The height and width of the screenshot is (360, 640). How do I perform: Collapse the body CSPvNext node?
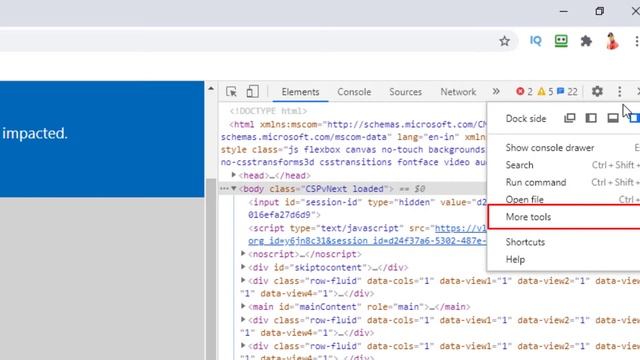pyautogui.click(x=233, y=189)
